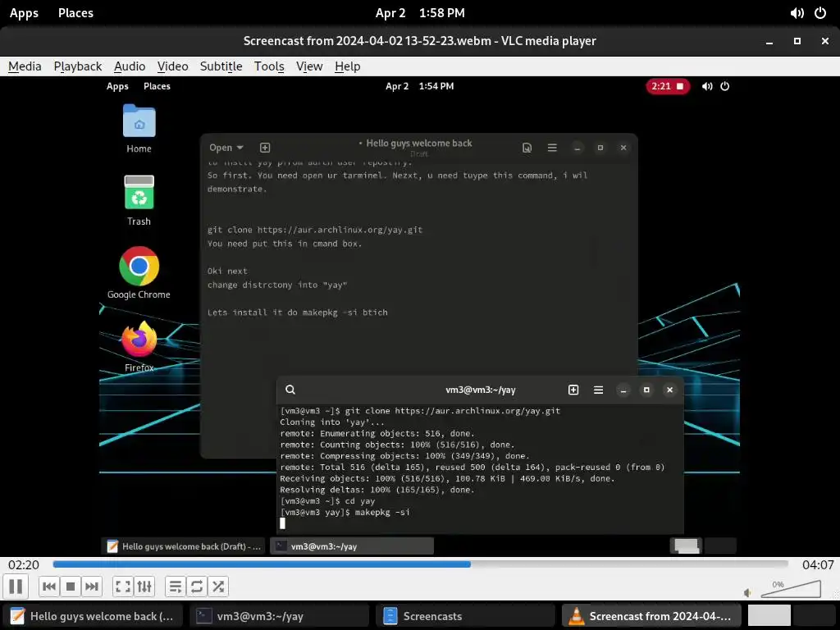Switch to Screencasts window in taskbar

pyautogui.click(x=466, y=616)
